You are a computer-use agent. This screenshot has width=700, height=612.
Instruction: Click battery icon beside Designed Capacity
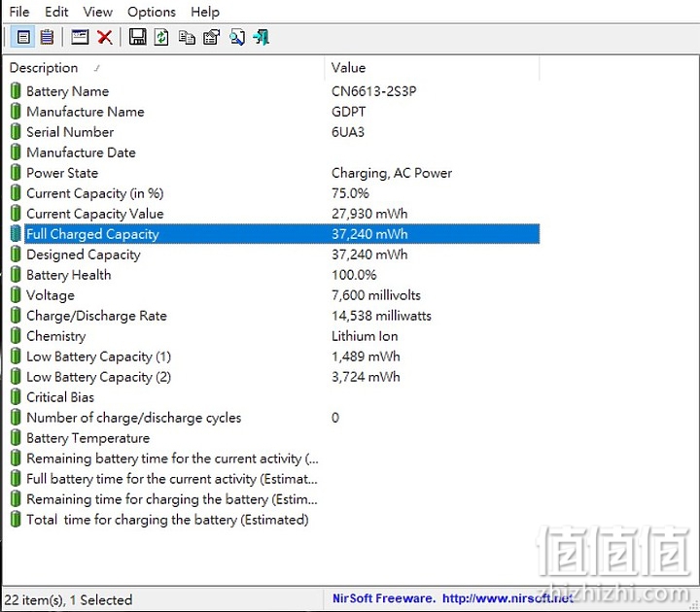click(16, 255)
